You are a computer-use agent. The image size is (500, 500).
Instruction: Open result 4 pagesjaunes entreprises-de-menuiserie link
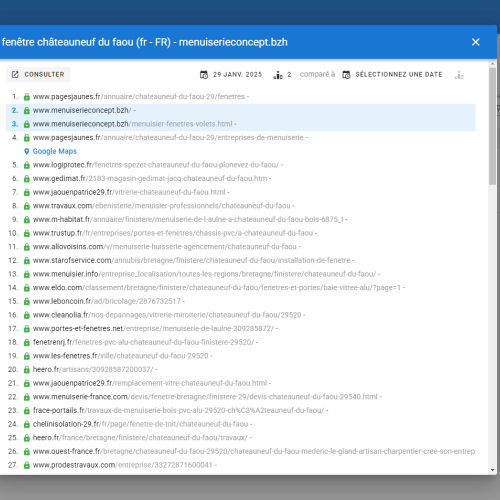[x=168, y=138]
